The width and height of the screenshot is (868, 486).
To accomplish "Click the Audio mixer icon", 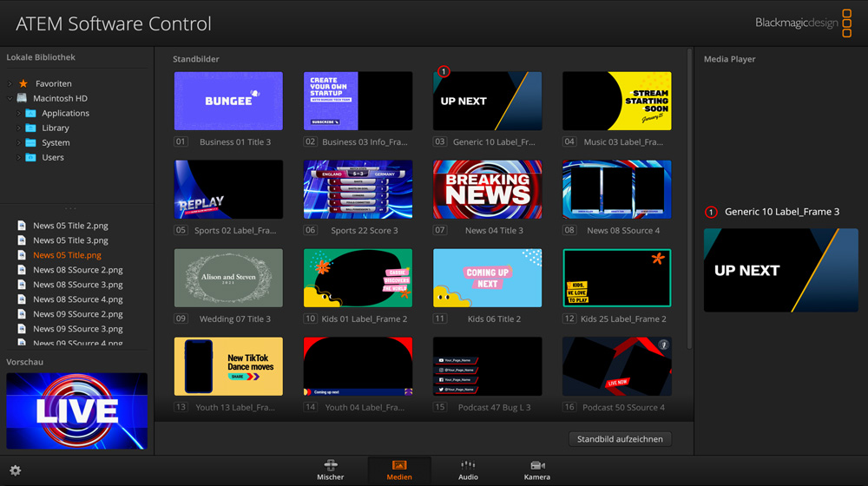I will point(468,465).
